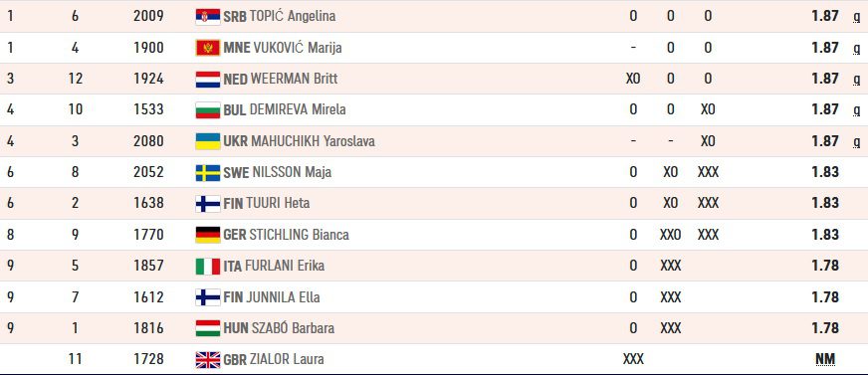Screen dimensions: 868x375
Task: Click the Ukrainian flag icon
Action: click(208, 141)
